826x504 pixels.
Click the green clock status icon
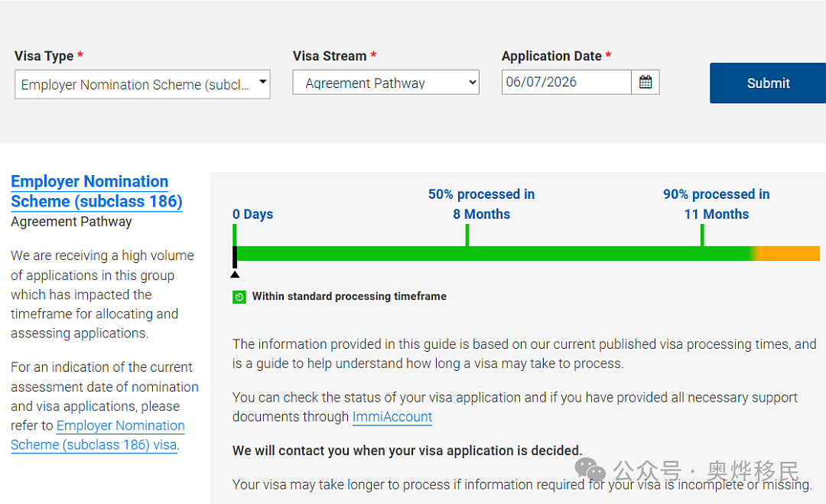[x=239, y=297]
